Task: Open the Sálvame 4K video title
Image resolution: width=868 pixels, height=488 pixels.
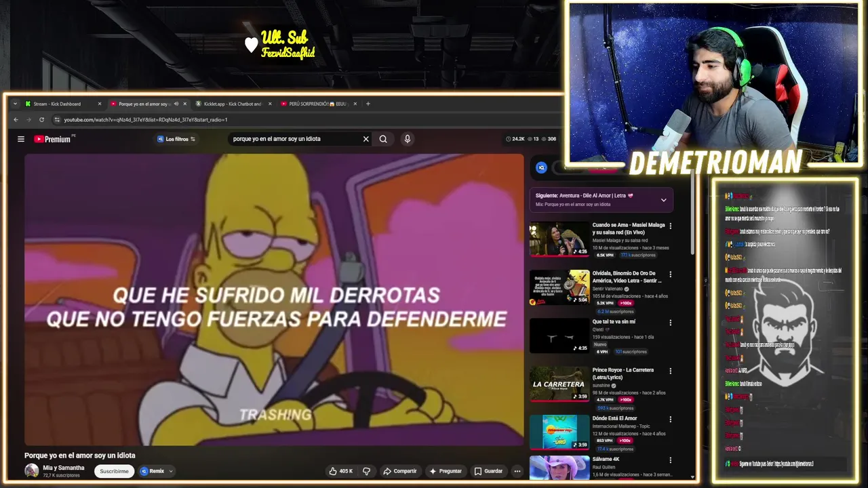Action: [606, 459]
